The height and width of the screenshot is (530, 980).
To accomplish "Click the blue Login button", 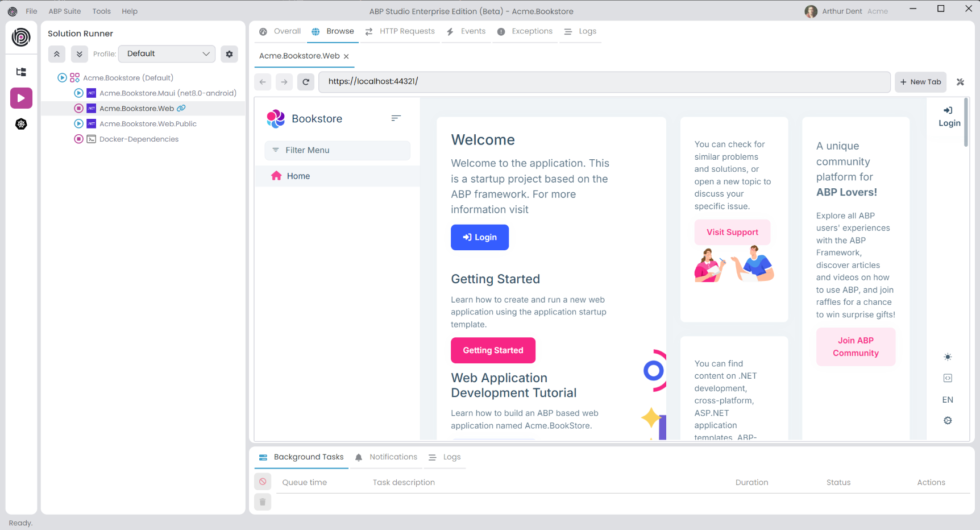I will coord(480,237).
